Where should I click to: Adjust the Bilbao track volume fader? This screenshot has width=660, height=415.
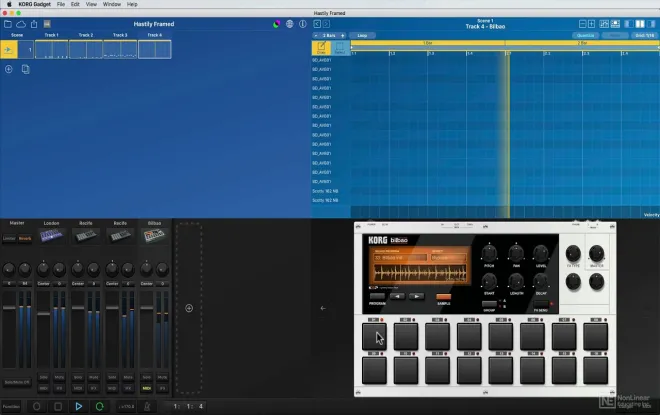click(x=146, y=308)
